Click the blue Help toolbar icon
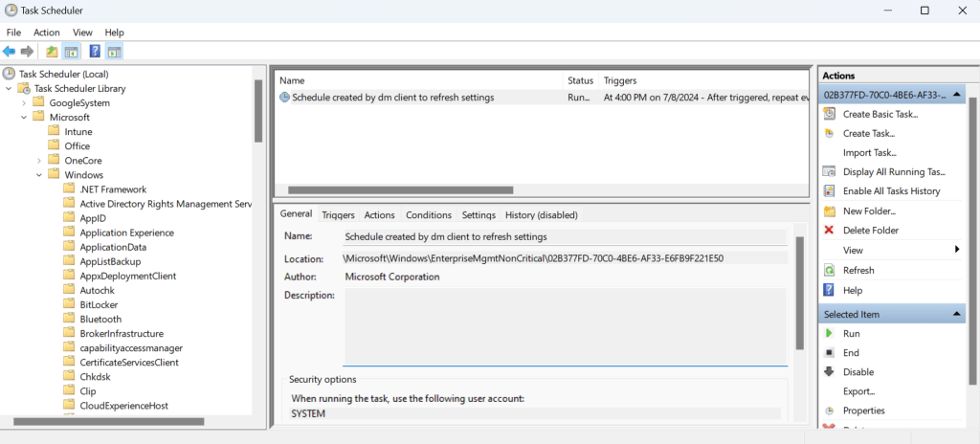This screenshot has width=980, height=444. [95, 52]
